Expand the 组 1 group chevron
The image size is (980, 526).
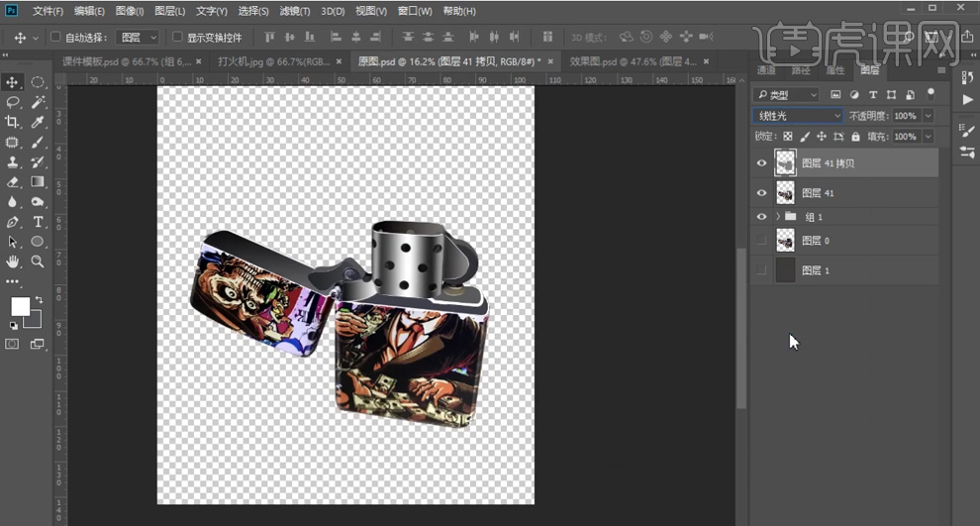click(x=778, y=216)
